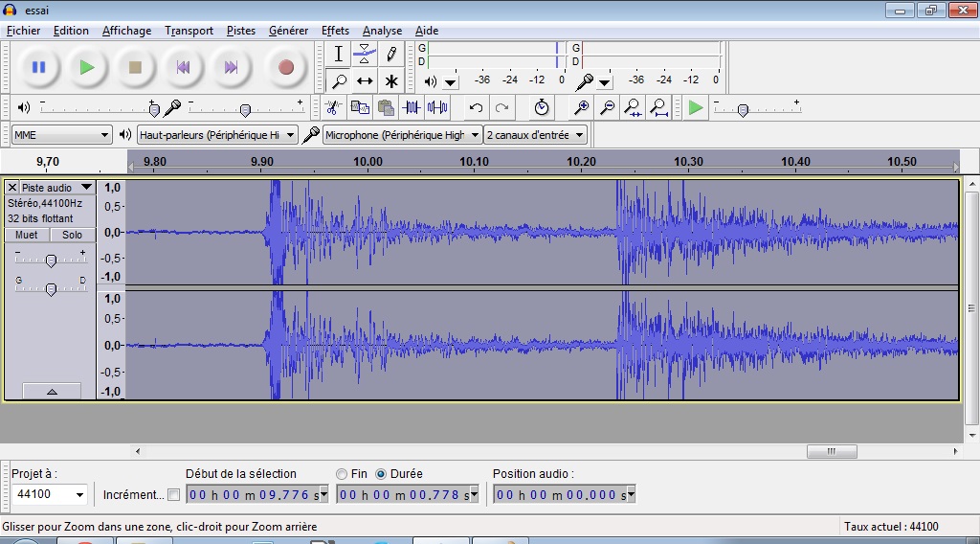
Task: Click the Copy icon in edit toolbar
Action: coord(360,107)
